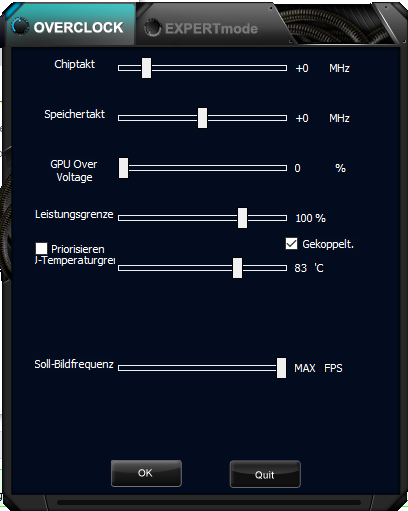The height and width of the screenshot is (511, 408).
Task: Click the right end of GPU Over Voltage track
Action: tap(284, 168)
